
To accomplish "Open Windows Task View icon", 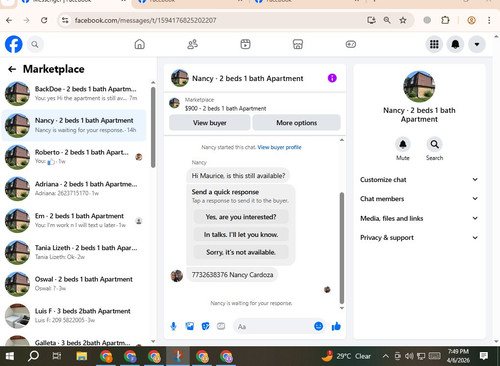I will (x=57, y=356).
